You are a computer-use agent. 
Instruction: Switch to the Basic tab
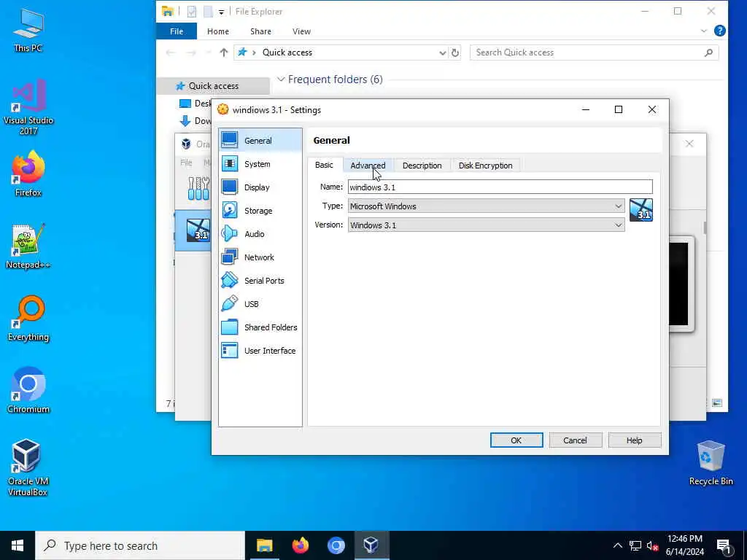[x=324, y=165]
